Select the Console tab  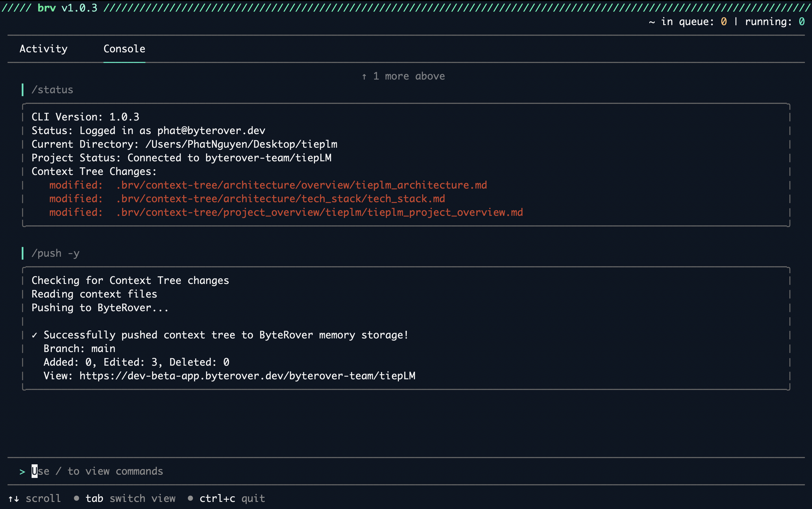coord(124,49)
